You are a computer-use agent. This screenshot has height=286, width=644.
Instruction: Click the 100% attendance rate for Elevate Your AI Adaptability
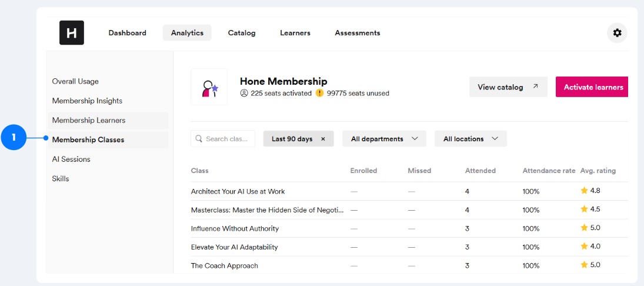click(530, 247)
